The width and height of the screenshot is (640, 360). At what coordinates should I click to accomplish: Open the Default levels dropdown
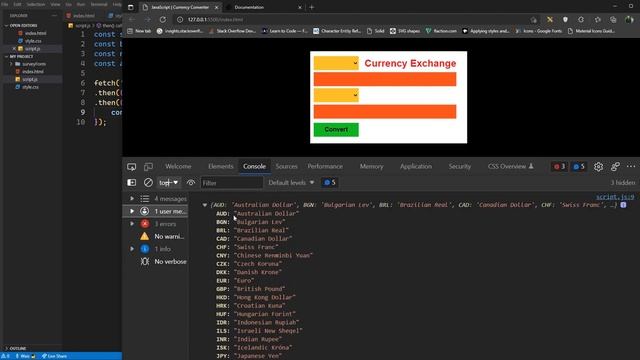point(291,182)
